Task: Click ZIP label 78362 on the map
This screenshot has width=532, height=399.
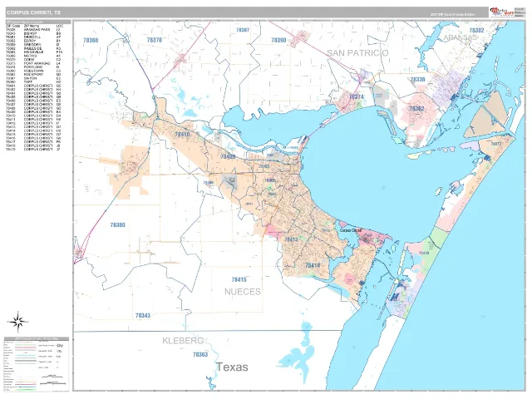Action: tap(416, 109)
